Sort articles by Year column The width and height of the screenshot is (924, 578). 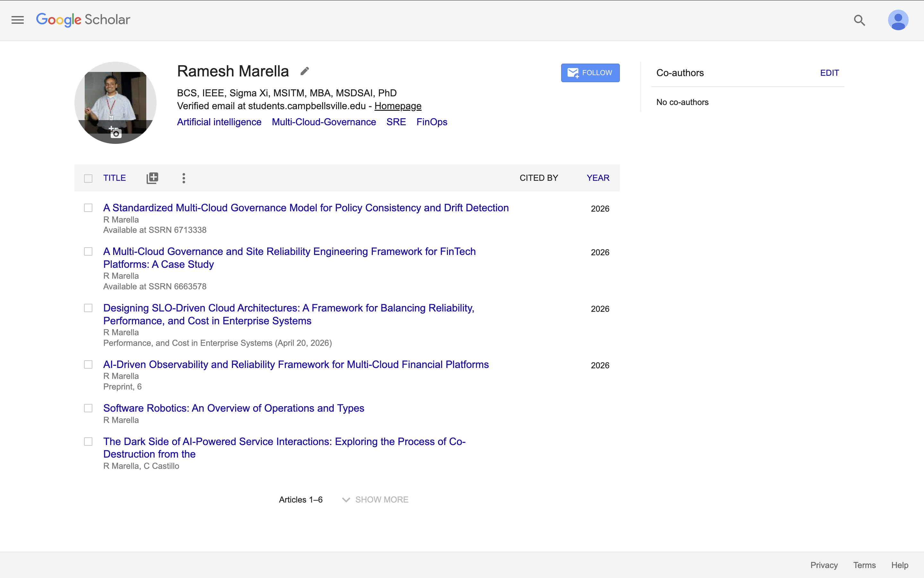(598, 178)
